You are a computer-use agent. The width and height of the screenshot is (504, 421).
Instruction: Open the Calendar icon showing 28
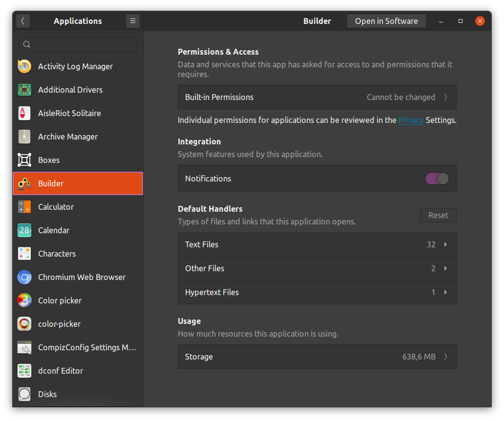[24, 231]
